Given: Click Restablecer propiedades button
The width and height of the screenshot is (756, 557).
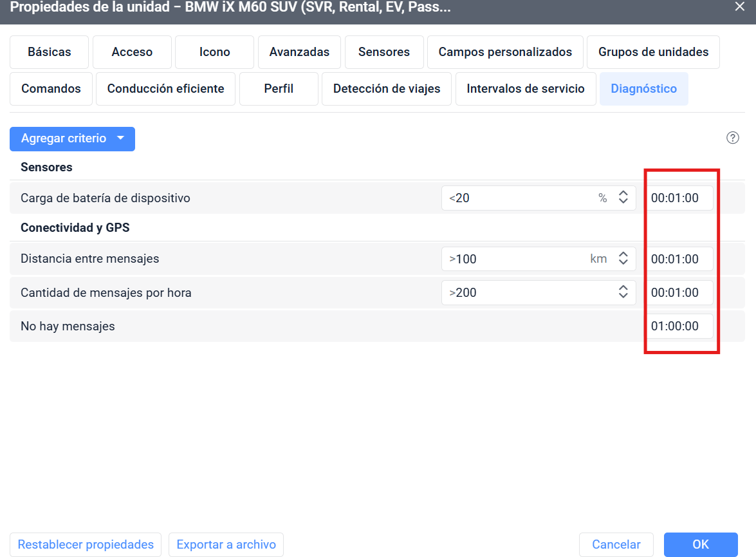Looking at the screenshot, I should coord(86,545).
